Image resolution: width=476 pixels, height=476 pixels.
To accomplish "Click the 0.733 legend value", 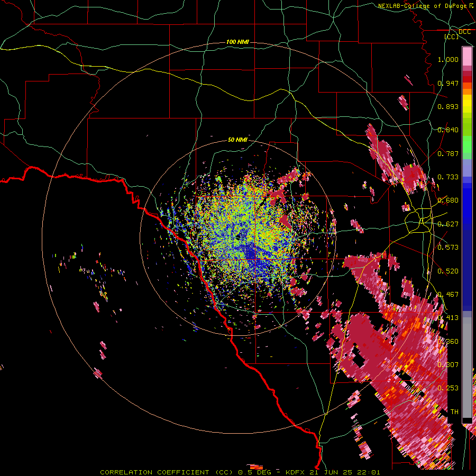I will [448, 177].
